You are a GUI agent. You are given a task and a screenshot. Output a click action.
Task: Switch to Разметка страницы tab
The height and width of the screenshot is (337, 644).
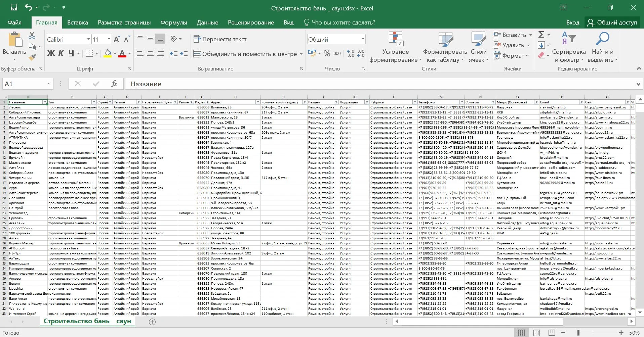click(124, 22)
